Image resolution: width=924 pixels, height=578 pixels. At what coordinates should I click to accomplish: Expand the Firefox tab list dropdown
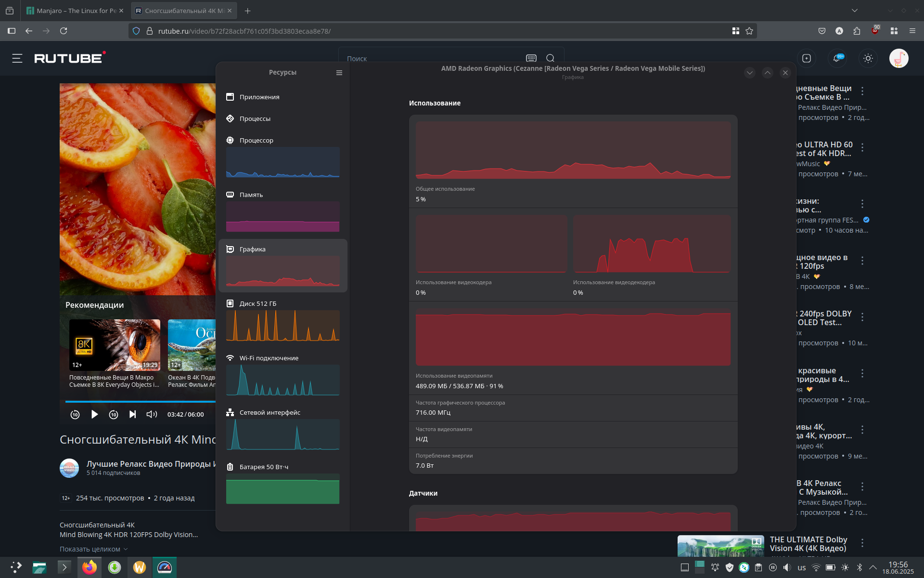[854, 11]
